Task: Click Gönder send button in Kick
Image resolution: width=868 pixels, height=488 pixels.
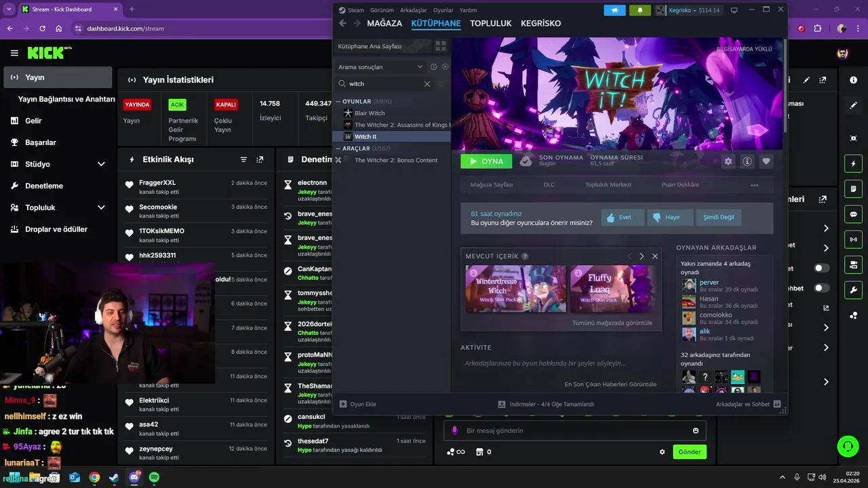Action: click(690, 452)
